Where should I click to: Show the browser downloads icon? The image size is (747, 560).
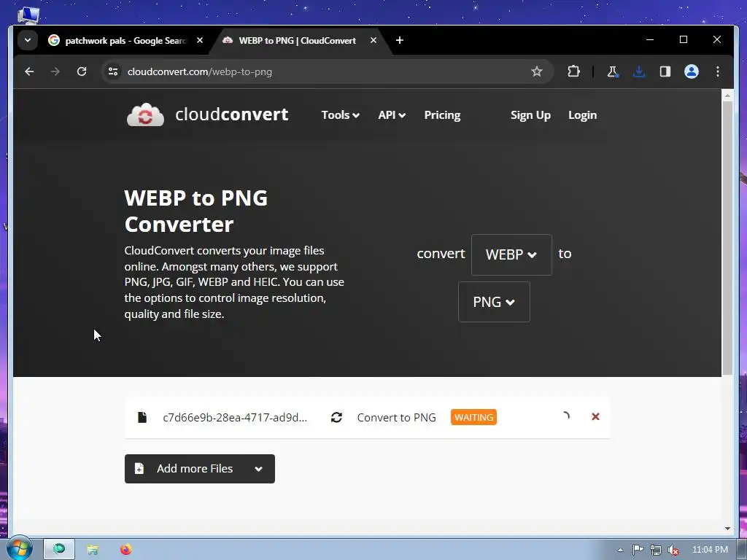point(639,71)
